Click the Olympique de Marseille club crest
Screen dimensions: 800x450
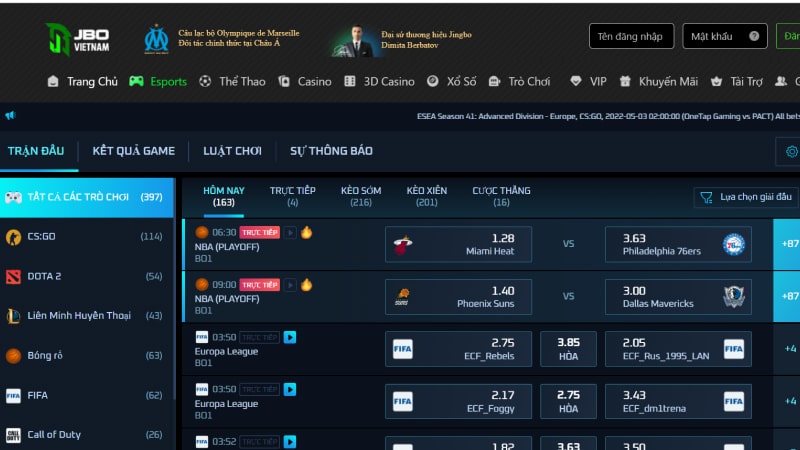click(x=156, y=39)
